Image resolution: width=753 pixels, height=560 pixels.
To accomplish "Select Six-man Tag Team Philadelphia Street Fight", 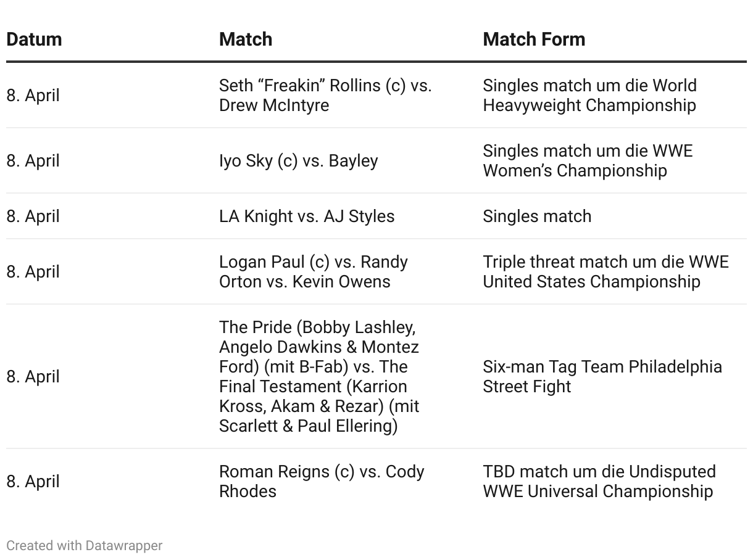I will (602, 376).
